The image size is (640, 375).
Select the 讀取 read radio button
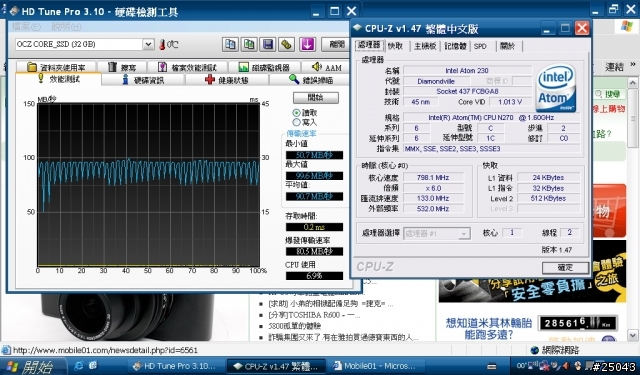297,113
